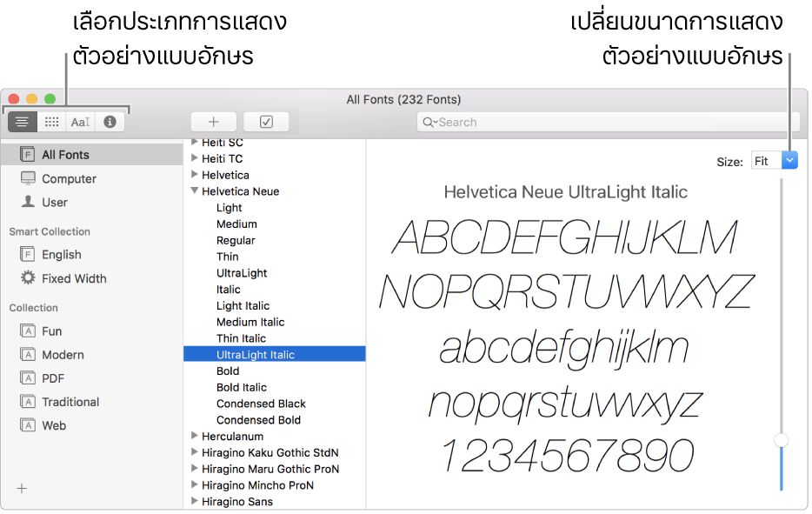Open the Size dropdown menu
The width and height of the screenshot is (812, 514).
tap(789, 161)
